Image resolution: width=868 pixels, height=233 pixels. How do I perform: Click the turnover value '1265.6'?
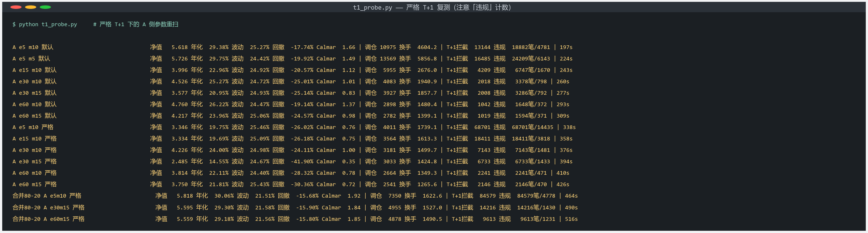(x=427, y=184)
